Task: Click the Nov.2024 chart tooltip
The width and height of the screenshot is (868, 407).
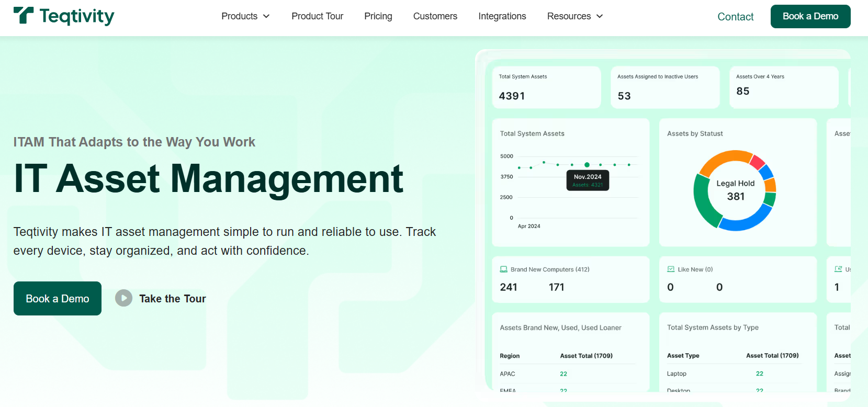Action: 588,180
